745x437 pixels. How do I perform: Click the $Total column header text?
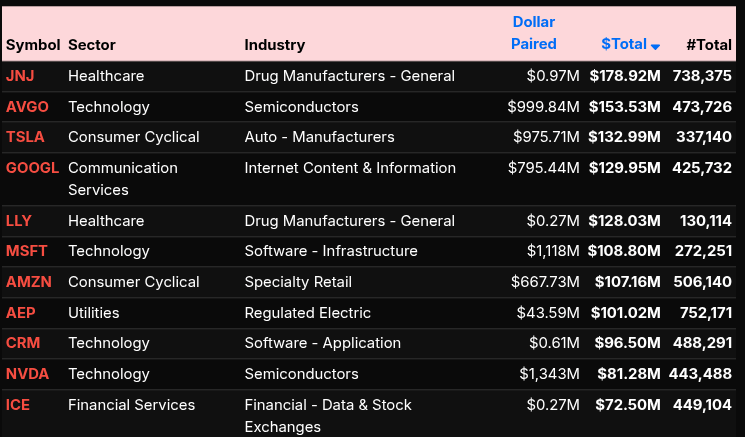[x=624, y=44]
